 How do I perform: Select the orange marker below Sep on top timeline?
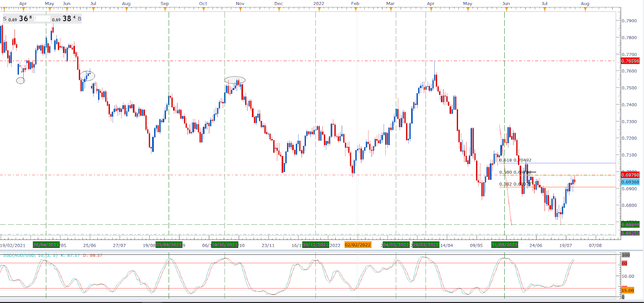165,9
